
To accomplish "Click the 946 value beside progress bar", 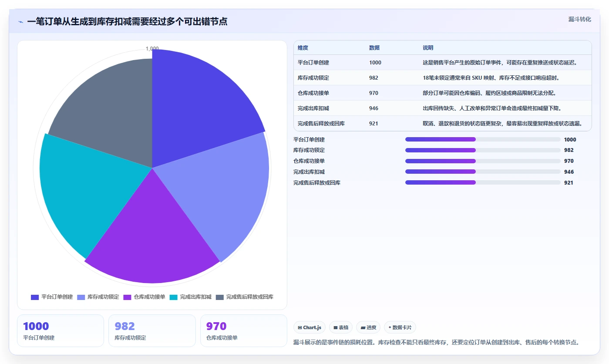I will [x=569, y=172].
